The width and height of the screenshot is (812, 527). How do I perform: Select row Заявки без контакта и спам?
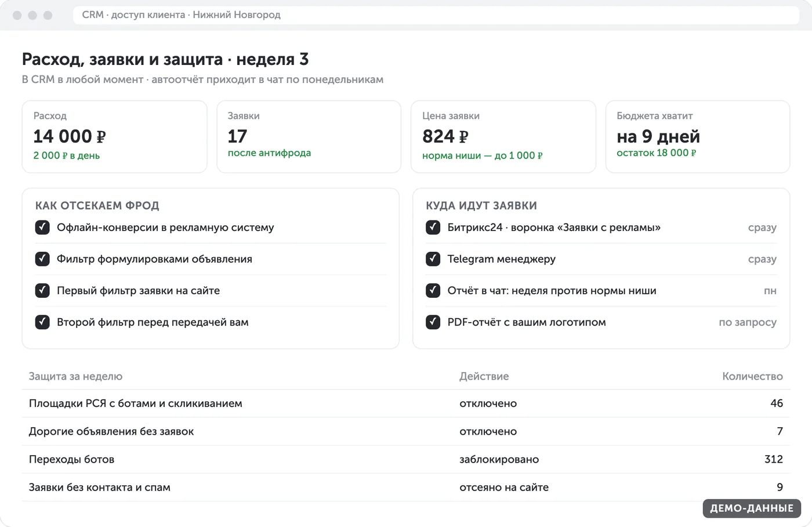click(x=406, y=487)
